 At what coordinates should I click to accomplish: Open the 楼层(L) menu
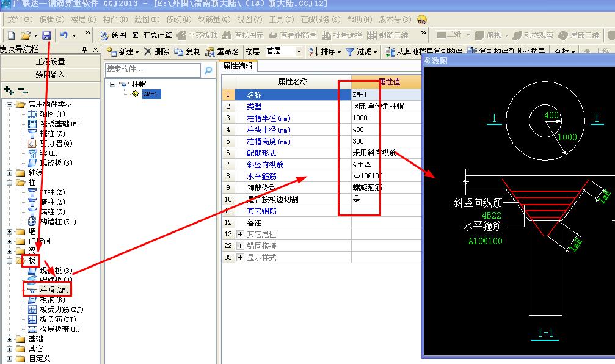(x=84, y=19)
